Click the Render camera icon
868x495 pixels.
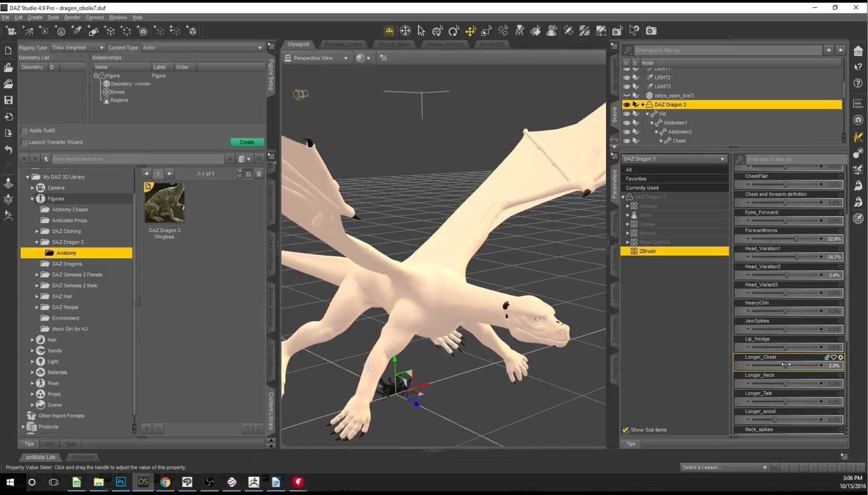click(651, 31)
